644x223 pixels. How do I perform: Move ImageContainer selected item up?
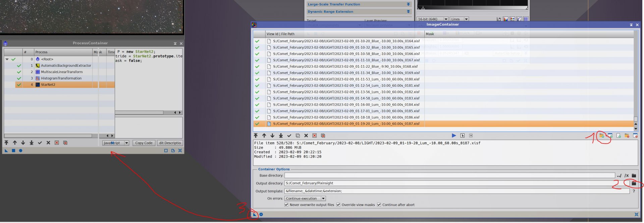(x=264, y=135)
